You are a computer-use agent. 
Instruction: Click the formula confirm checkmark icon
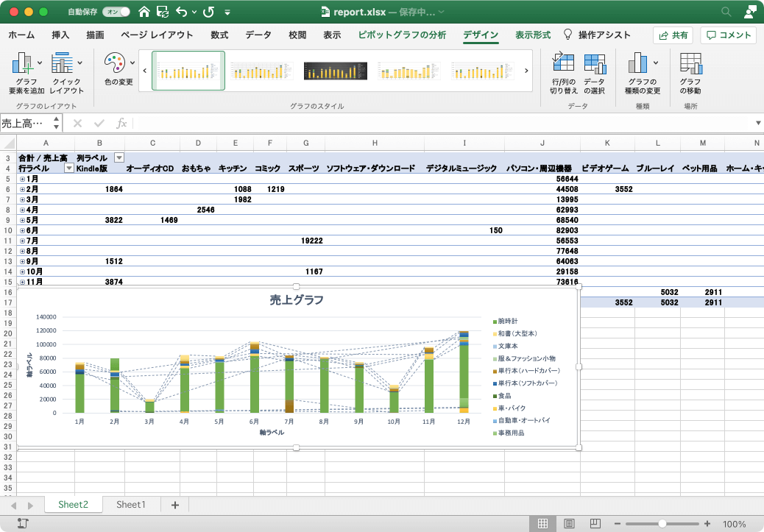coord(99,124)
